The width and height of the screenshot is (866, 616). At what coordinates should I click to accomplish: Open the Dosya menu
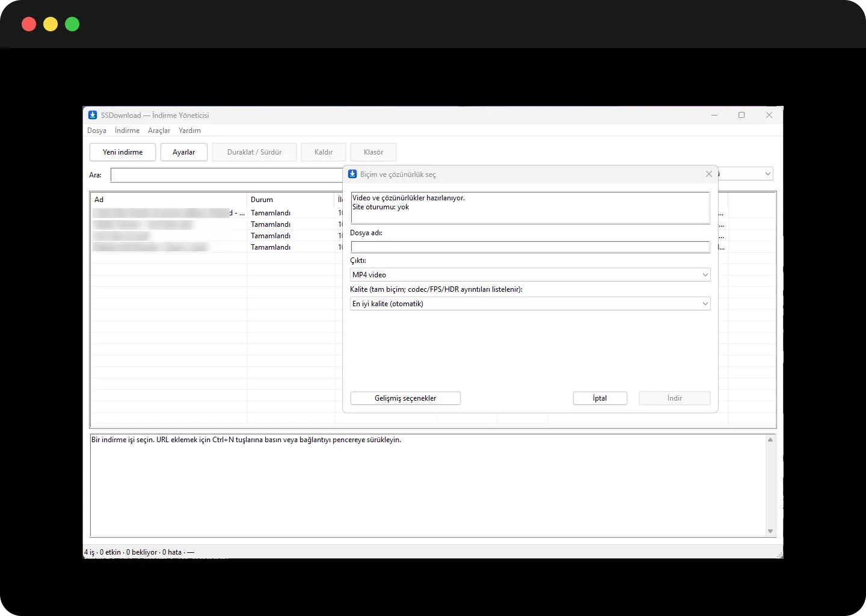coord(97,131)
